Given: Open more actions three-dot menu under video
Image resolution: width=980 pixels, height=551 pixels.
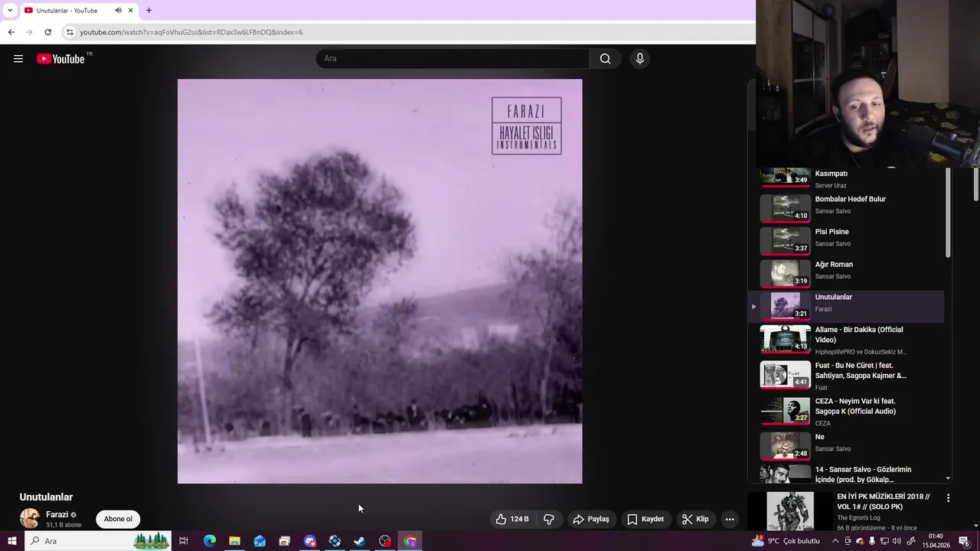Looking at the screenshot, I should click(x=730, y=519).
